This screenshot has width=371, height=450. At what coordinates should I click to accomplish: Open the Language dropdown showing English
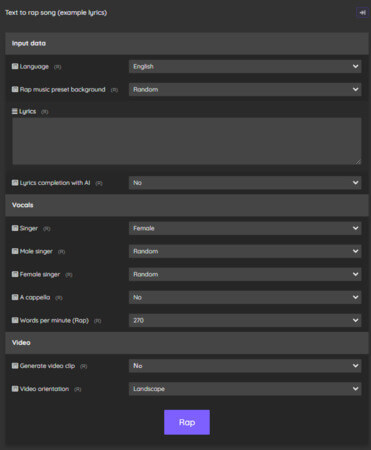tap(245, 66)
